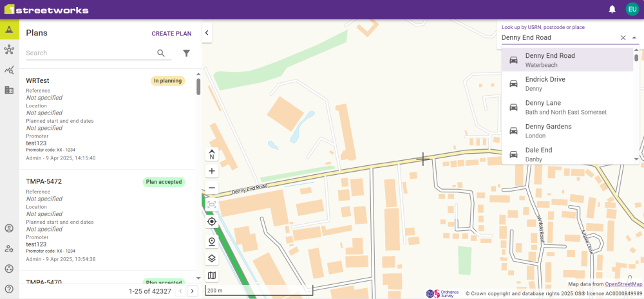
Task: Open the WRTest plan card
Action: [107, 119]
